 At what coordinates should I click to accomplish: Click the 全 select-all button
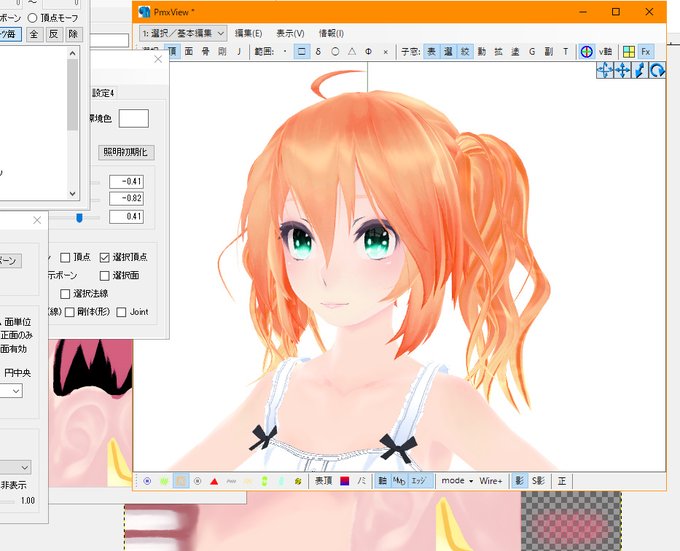(x=34, y=34)
